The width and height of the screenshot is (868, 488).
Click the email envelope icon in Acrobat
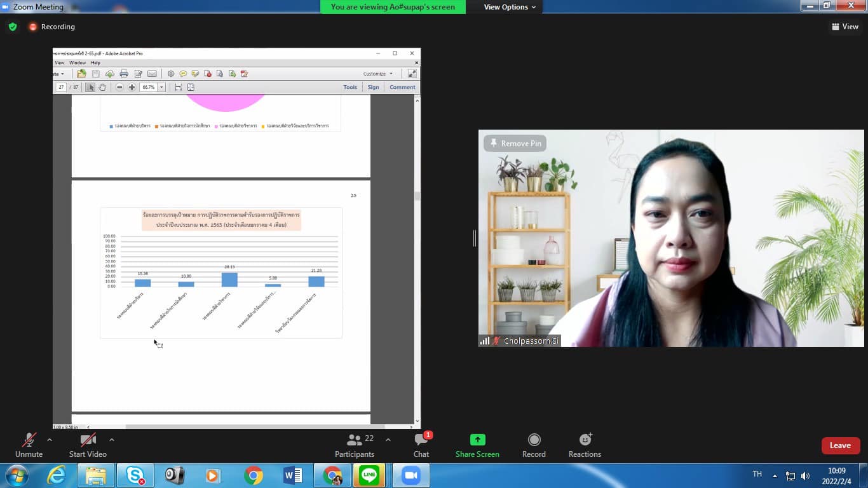point(152,74)
